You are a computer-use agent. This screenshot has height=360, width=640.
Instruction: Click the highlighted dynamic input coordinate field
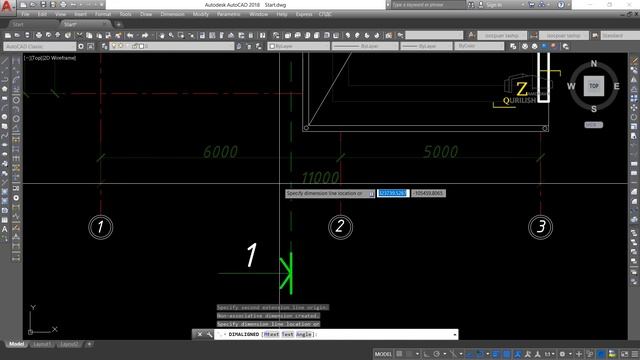(x=393, y=193)
